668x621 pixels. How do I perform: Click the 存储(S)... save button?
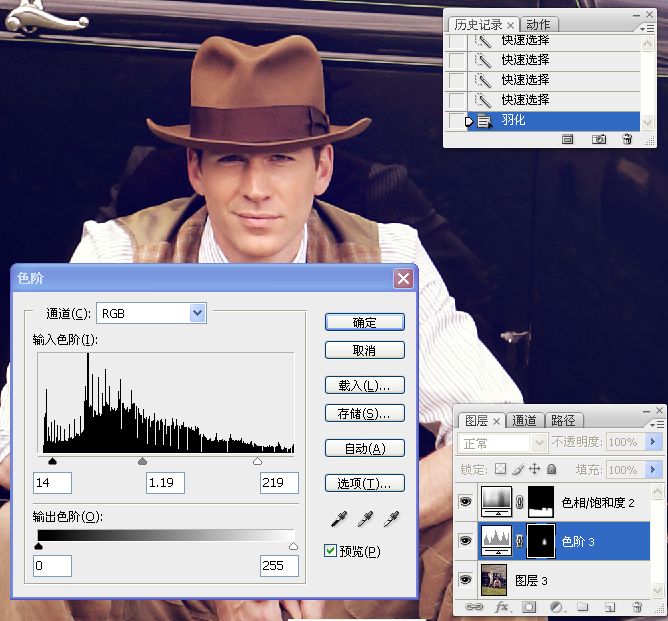[x=365, y=413]
